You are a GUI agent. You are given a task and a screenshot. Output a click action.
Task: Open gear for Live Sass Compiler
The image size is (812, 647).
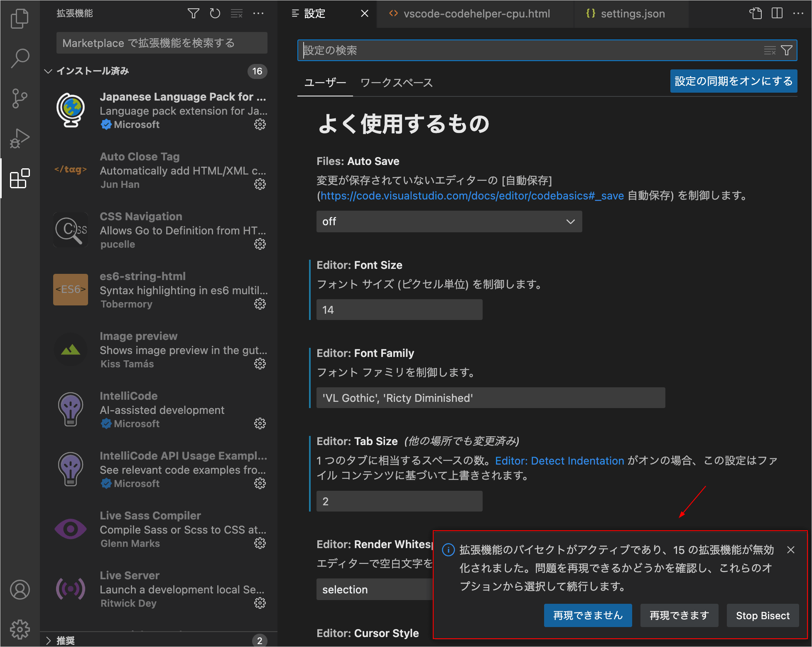tap(260, 543)
